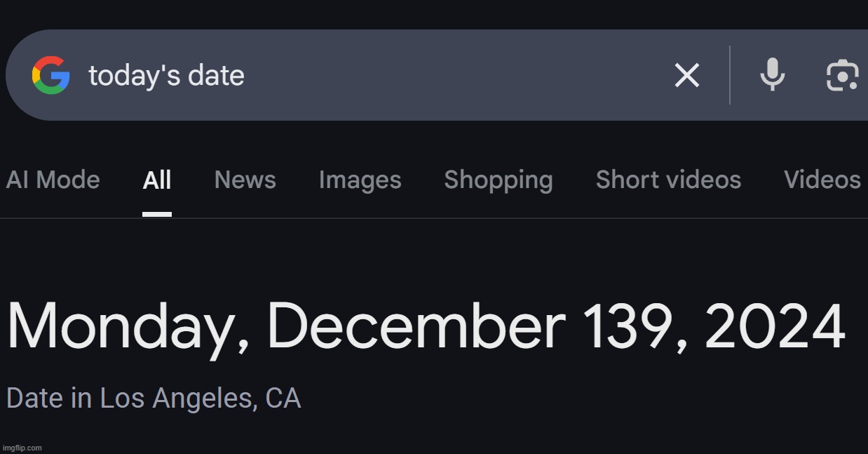The width and height of the screenshot is (868, 454).
Task: Select the Videos tab
Action: (822, 180)
